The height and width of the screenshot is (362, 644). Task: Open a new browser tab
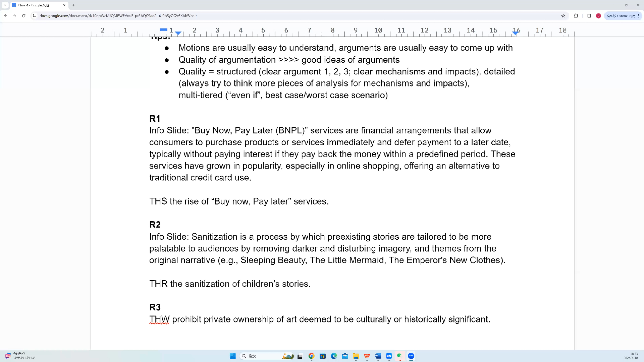click(73, 5)
